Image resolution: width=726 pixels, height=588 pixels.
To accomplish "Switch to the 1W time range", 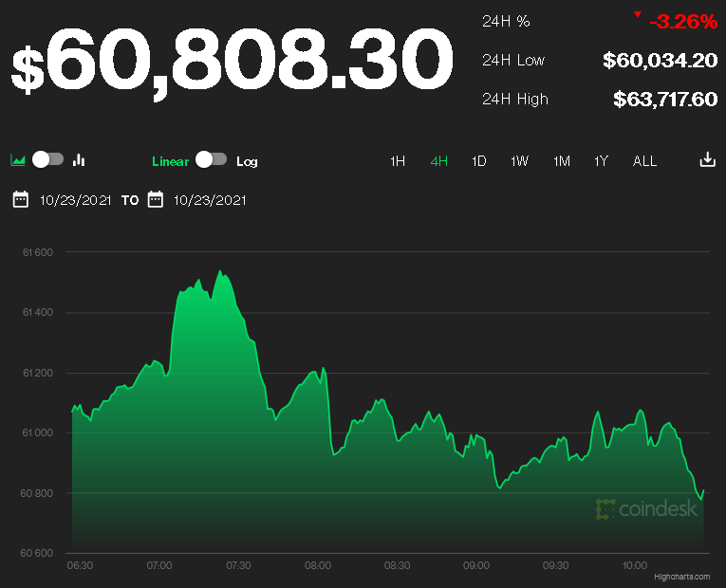I will (519, 161).
